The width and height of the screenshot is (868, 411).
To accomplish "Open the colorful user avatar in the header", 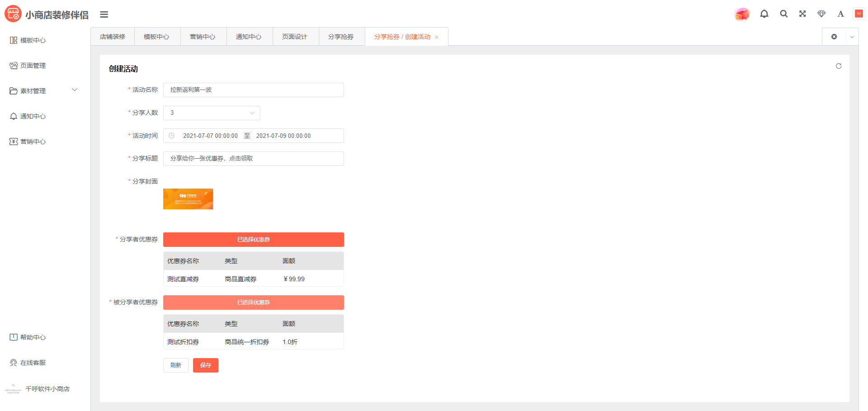I will point(742,14).
